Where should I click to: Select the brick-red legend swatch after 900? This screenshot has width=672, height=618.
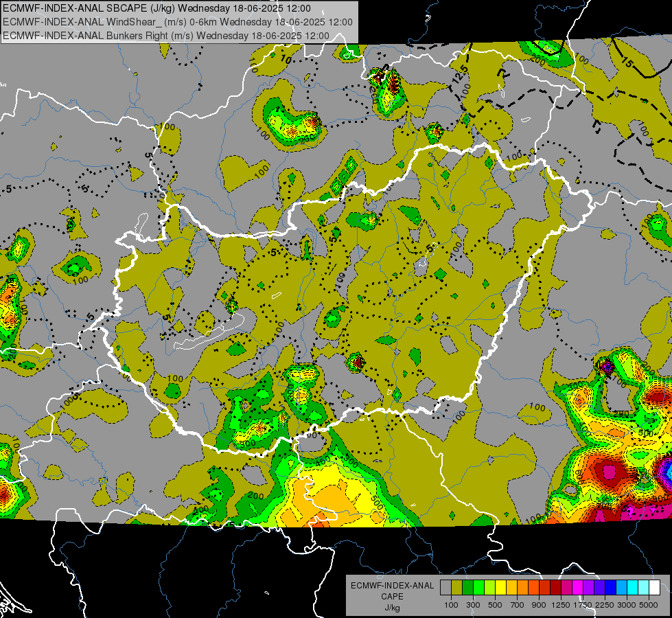click(545, 587)
